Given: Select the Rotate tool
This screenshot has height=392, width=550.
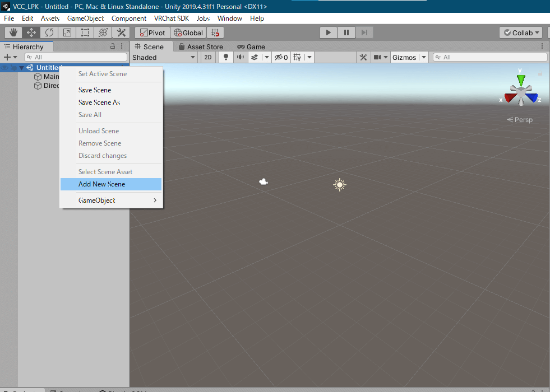Looking at the screenshot, I should (49, 32).
